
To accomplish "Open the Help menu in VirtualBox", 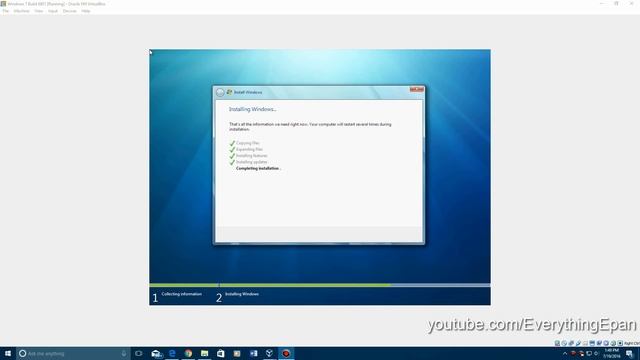I will pos(86,11).
